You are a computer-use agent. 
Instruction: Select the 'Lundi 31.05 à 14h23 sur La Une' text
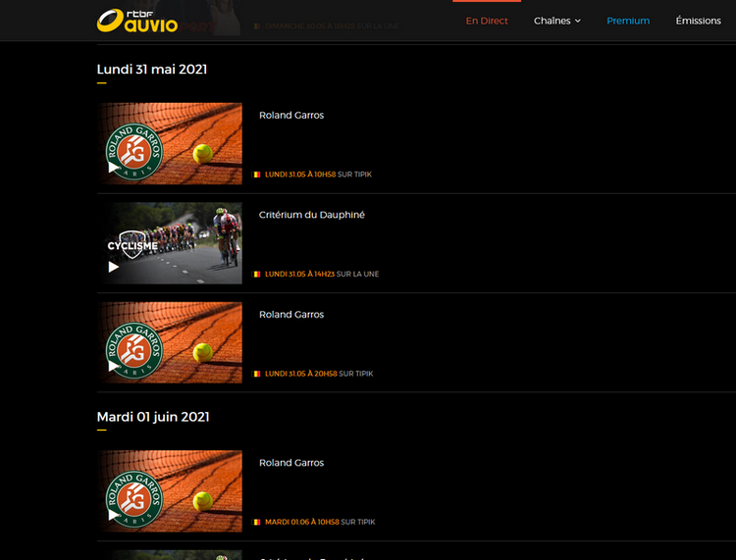tap(322, 274)
